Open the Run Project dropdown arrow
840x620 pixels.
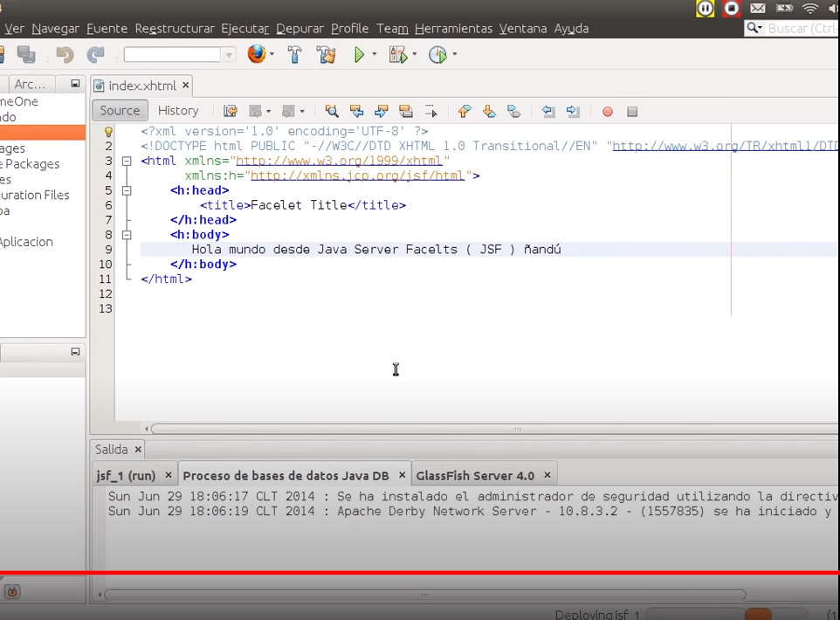[x=374, y=54]
